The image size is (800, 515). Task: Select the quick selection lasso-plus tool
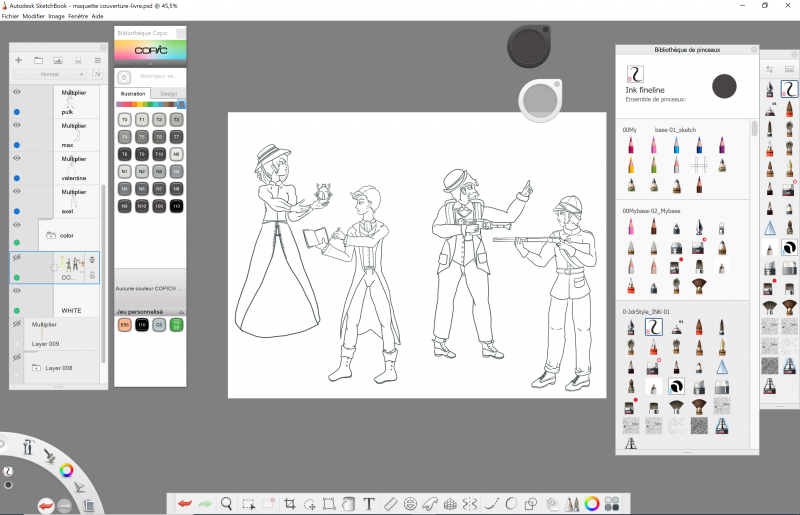310,504
